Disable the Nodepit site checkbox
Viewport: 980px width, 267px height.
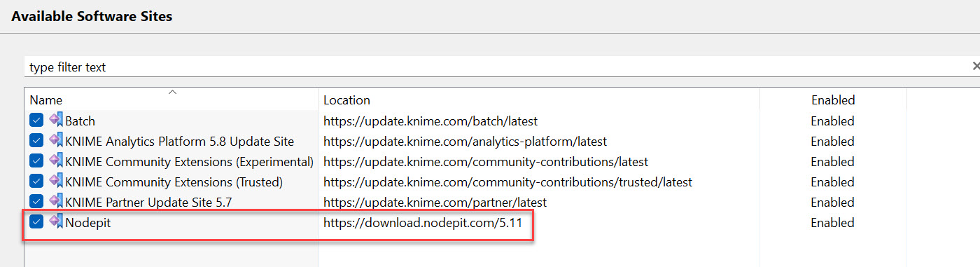(36, 222)
